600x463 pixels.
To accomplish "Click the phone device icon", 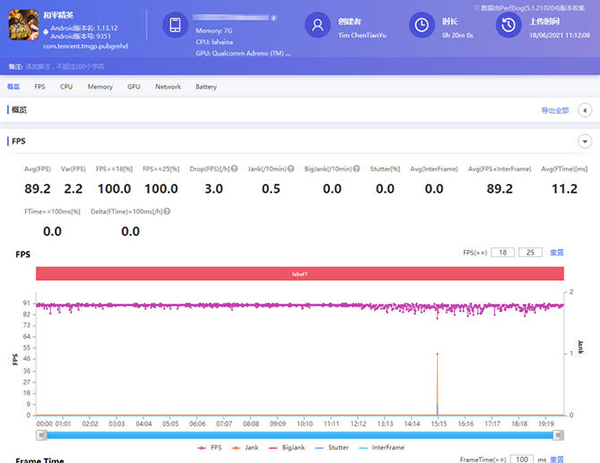I will point(174,25).
